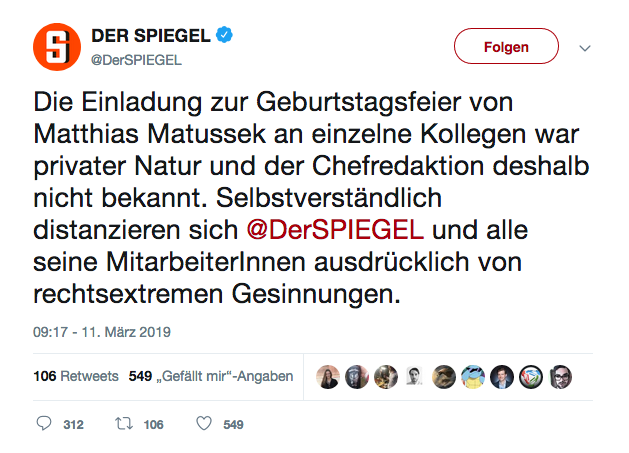The image size is (629, 453).
Task: Open the colorful pinwheel logo liker avatar
Action: (532, 377)
